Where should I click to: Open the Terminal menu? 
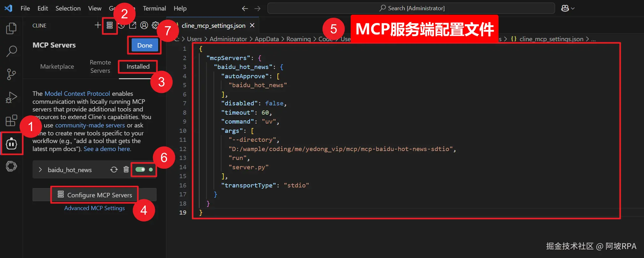pos(154,8)
